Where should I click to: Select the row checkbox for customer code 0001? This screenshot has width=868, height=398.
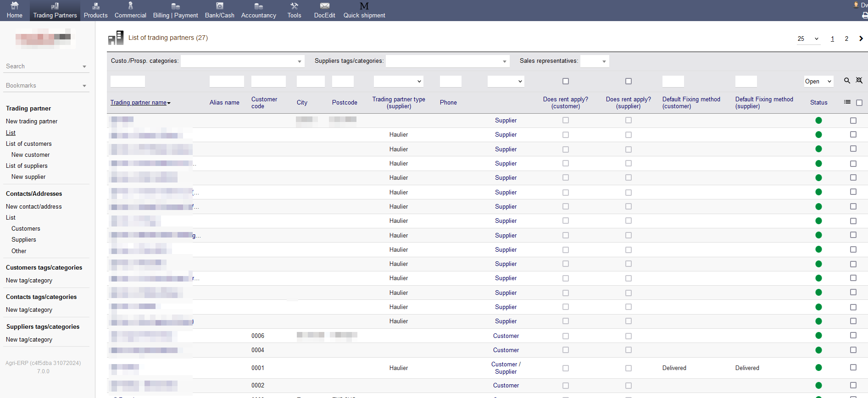click(853, 368)
